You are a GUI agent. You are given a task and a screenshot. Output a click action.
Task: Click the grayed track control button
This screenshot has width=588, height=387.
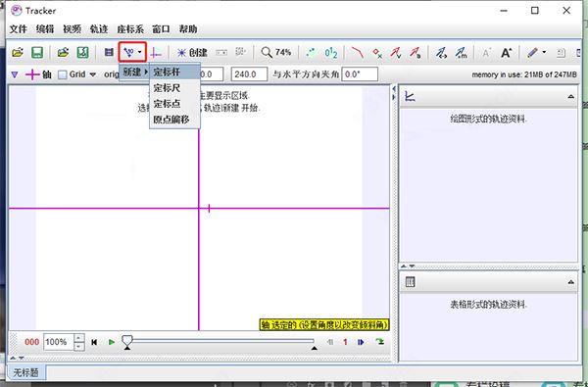point(221,53)
